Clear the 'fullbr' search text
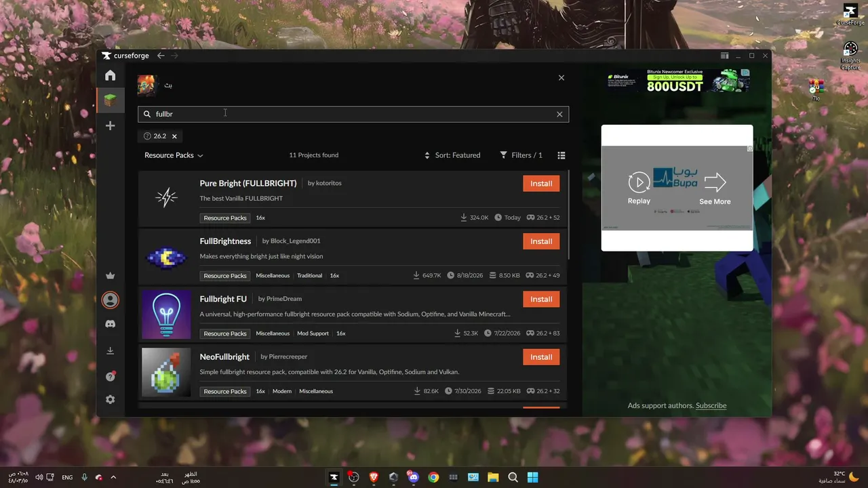 click(x=559, y=115)
